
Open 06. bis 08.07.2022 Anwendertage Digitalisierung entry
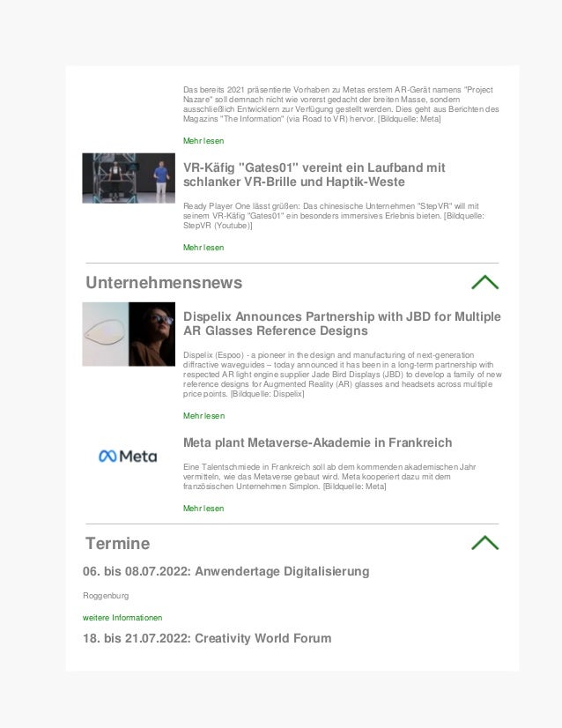pyautogui.click(x=226, y=571)
